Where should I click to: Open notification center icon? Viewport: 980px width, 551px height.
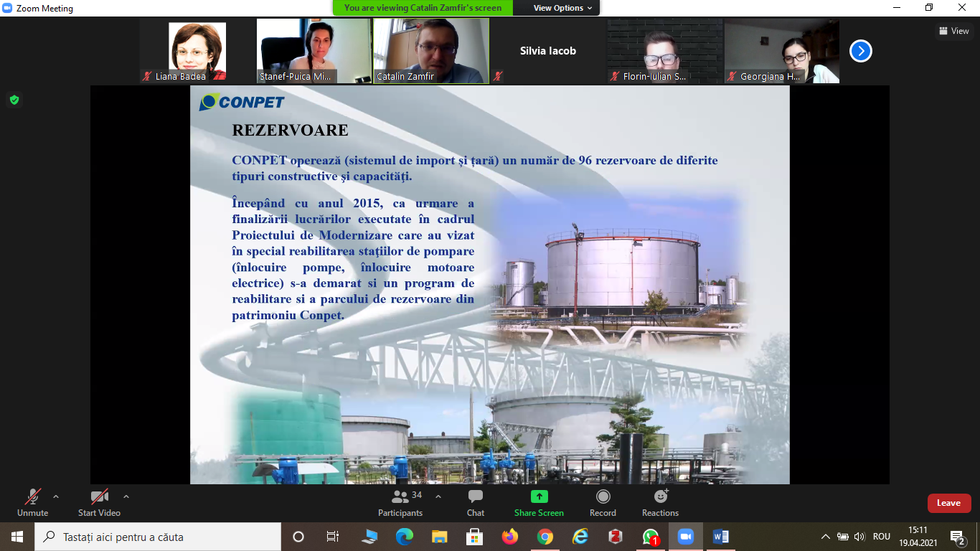(x=958, y=537)
